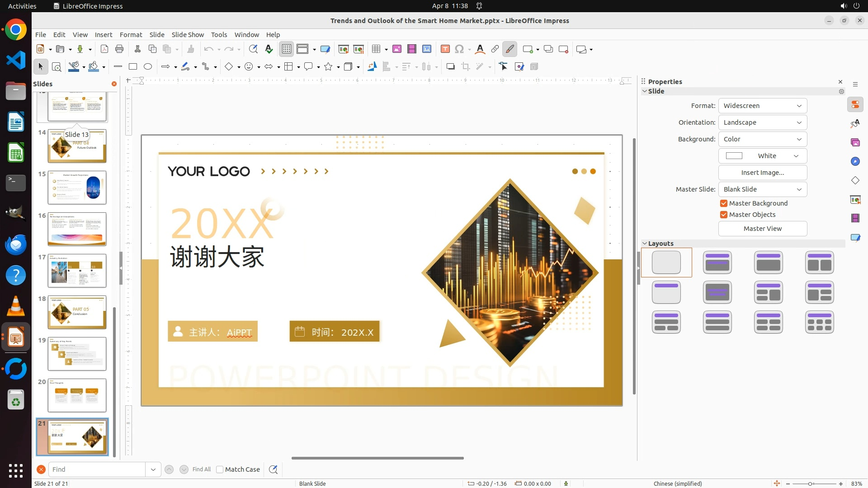Viewport: 868px width, 488px height.
Task: Open the slide Format Widescreen dropdown
Action: (x=762, y=106)
